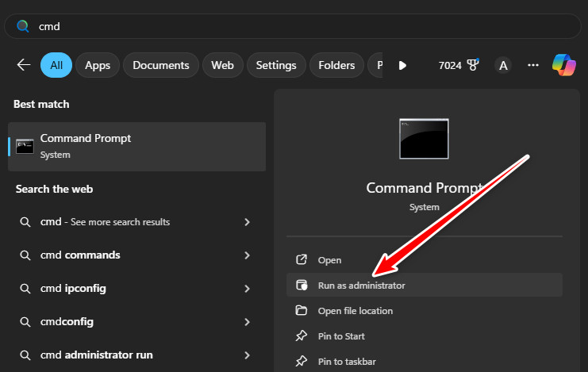Select the Documents filter tab
This screenshot has height=372, width=588.
(160, 65)
